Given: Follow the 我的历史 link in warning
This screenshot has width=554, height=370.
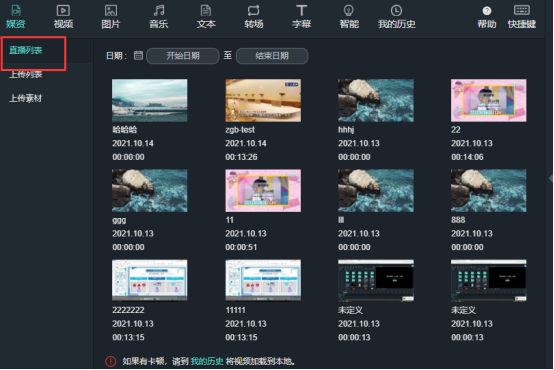Looking at the screenshot, I should click(x=207, y=361).
